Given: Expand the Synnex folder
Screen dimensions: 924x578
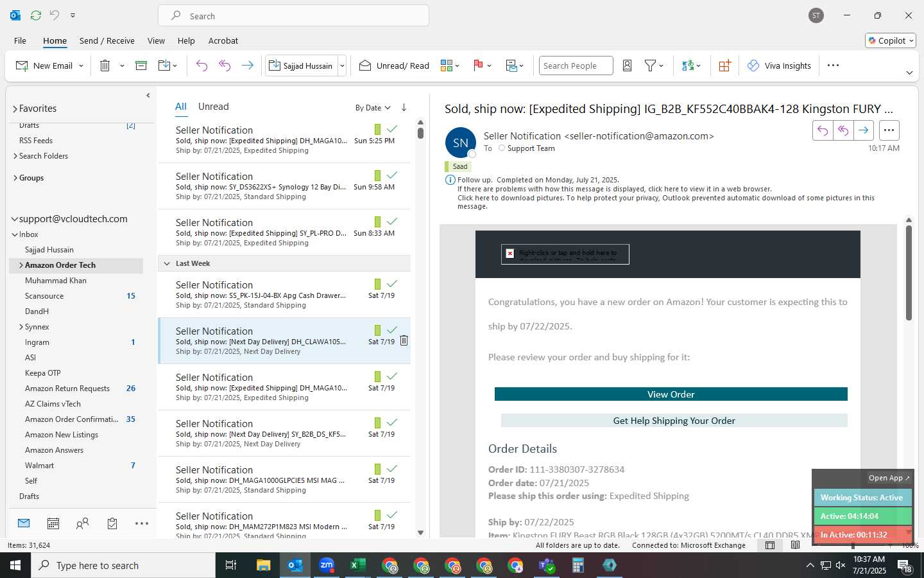Looking at the screenshot, I should (x=21, y=327).
